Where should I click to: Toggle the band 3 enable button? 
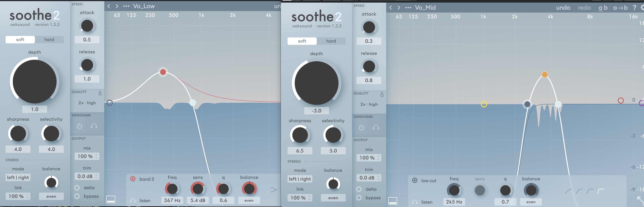click(x=133, y=179)
